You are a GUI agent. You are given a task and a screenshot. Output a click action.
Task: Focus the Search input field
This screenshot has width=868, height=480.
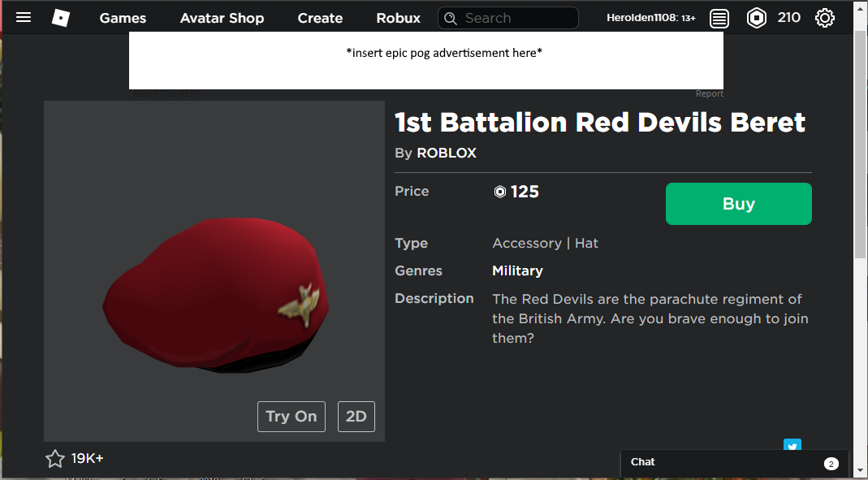click(x=517, y=18)
